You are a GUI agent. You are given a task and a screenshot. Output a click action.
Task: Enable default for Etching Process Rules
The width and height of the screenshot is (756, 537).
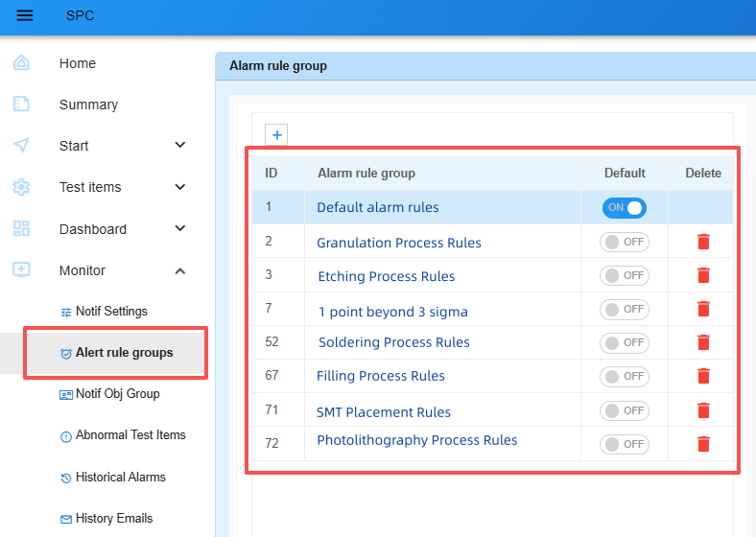[624, 276]
